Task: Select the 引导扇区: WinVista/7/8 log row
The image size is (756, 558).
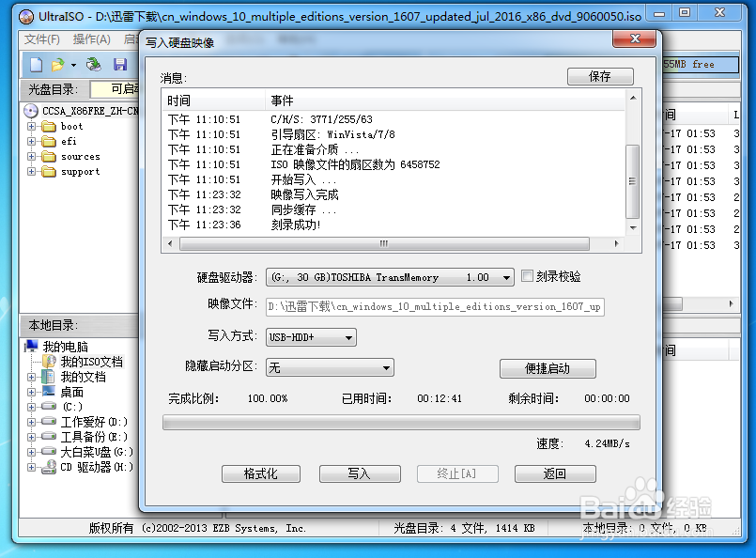Action: [393, 134]
